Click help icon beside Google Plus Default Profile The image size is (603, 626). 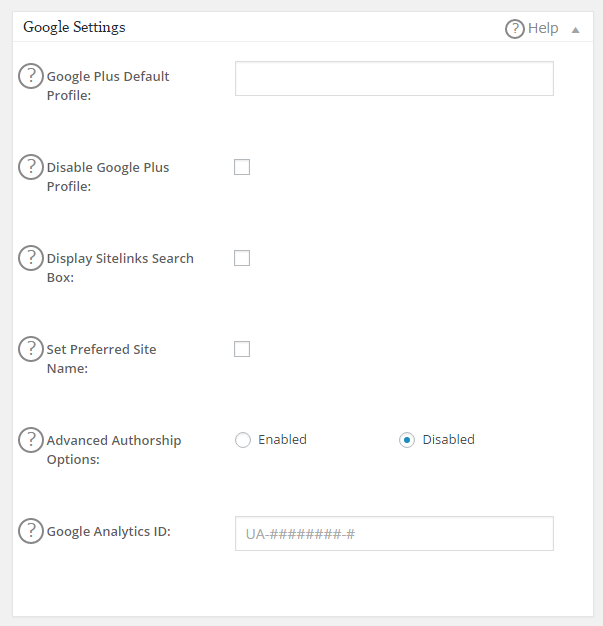(x=31, y=76)
